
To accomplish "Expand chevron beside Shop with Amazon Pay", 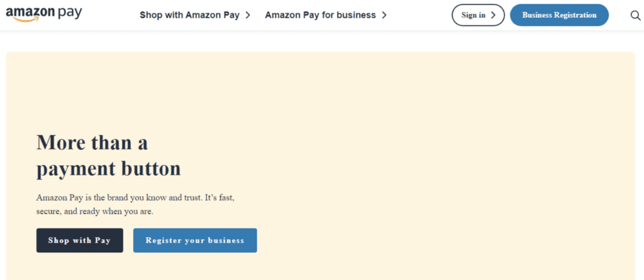I will [248, 15].
